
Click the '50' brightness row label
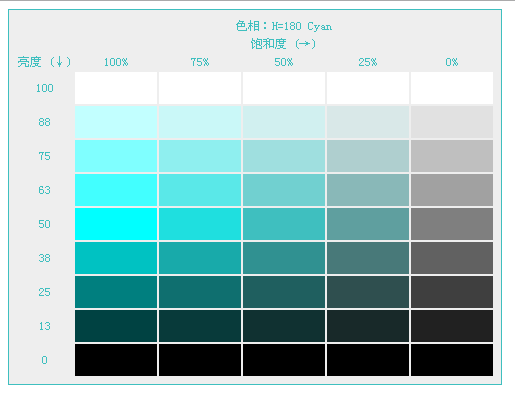(x=44, y=224)
